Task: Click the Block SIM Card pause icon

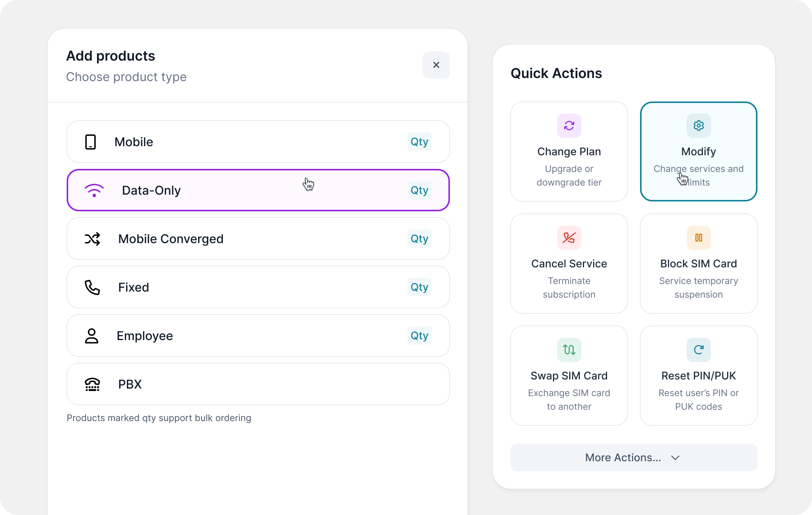Action: pyautogui.click(x=698, y=237)
